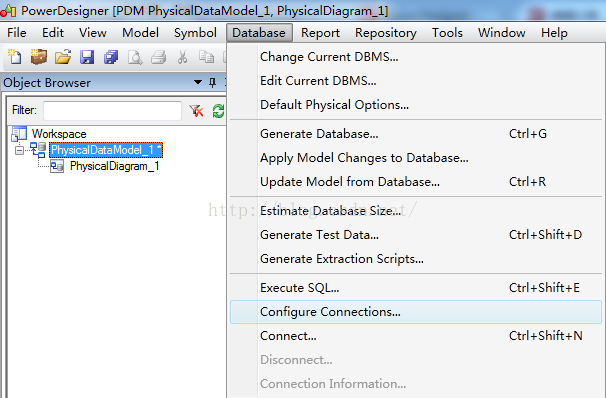Choose Generate Extraction Scripts entry
Image resolution: width=606 pixels, height=398 pixels.
coord(416,259)
